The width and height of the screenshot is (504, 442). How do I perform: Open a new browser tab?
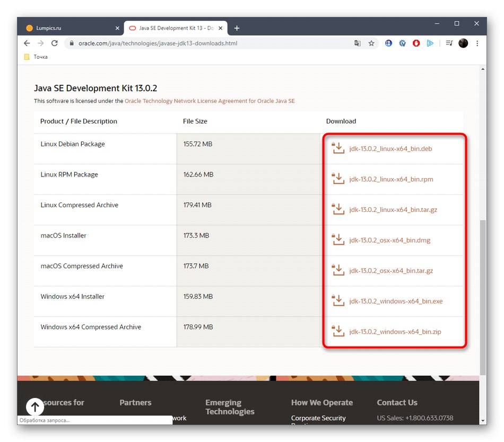(237, 28)
